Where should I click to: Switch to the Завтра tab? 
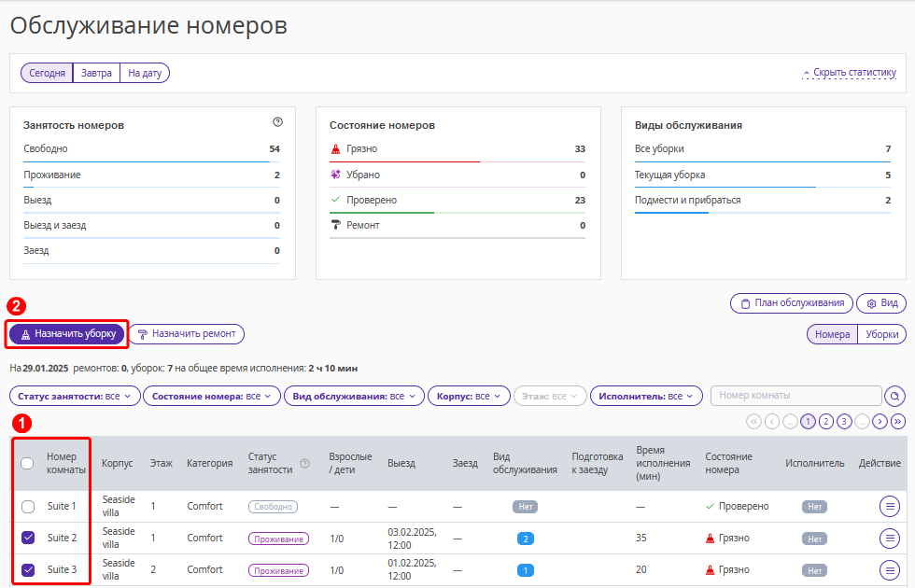[x=96, y=73]
